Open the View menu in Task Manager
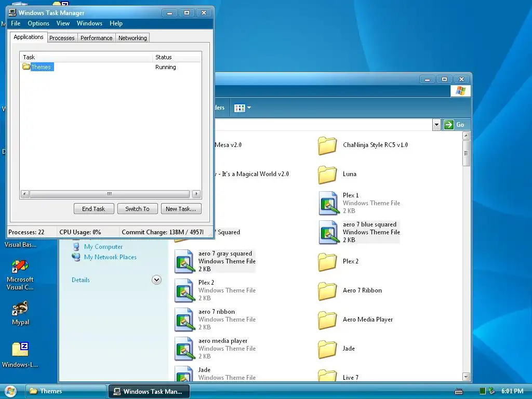Screen dimensions: 532x399 pos(63,23)
